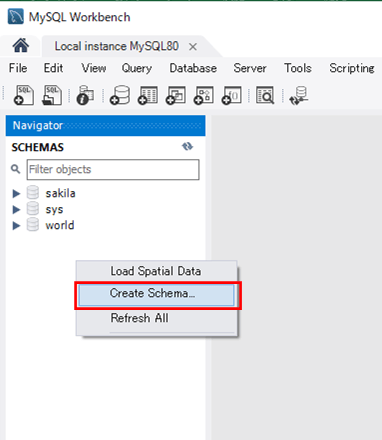Open the View menu

(x=94, y=68)
